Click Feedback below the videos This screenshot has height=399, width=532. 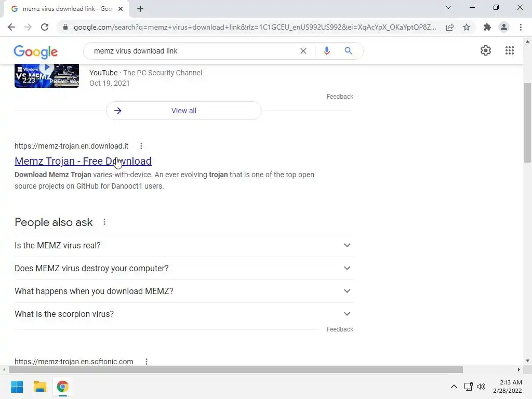point(340,97)
